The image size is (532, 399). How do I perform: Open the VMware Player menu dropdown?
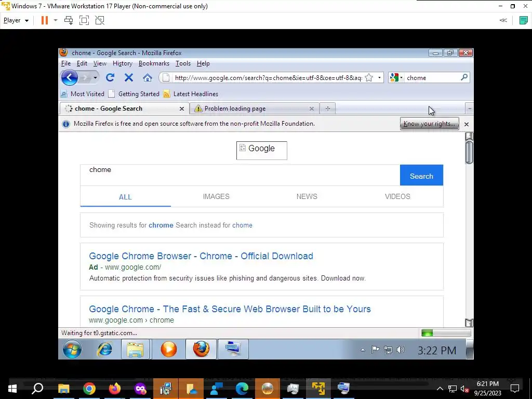pyautogui.click(x=16, y=20)
